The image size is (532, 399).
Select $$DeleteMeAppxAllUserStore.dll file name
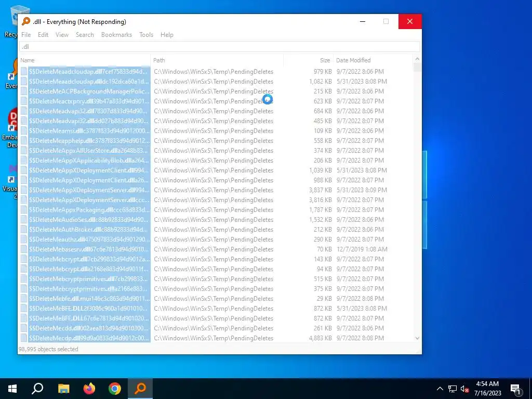(89, 150)
